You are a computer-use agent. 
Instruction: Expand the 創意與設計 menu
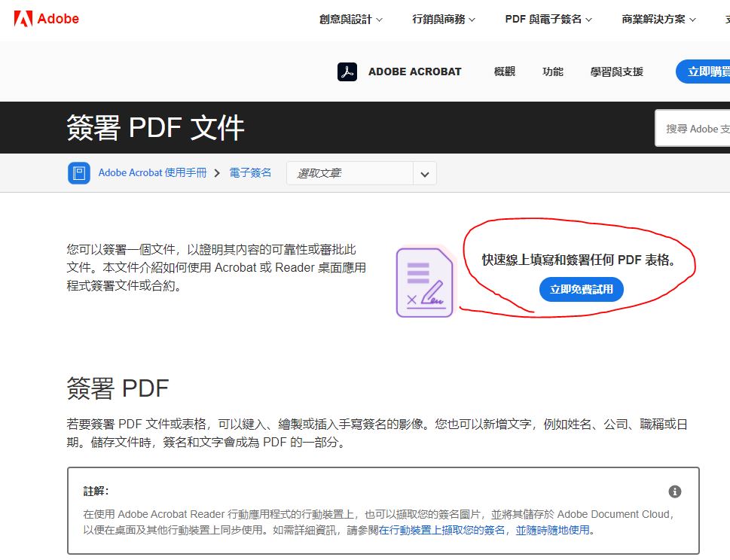[x=350, y=20]
